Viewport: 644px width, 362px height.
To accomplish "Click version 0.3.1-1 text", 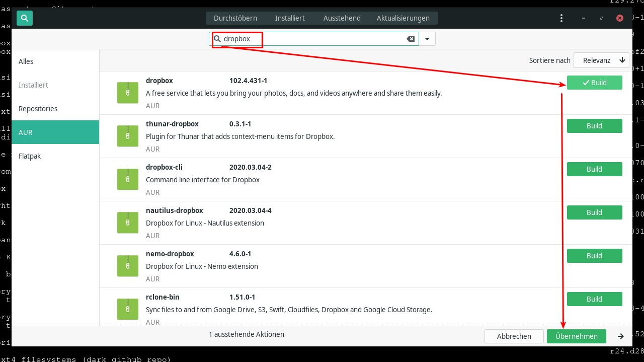I will point(240,124).
